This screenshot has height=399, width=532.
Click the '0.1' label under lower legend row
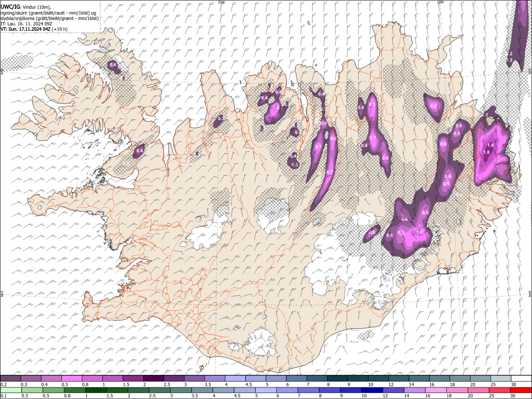(4, 396)
